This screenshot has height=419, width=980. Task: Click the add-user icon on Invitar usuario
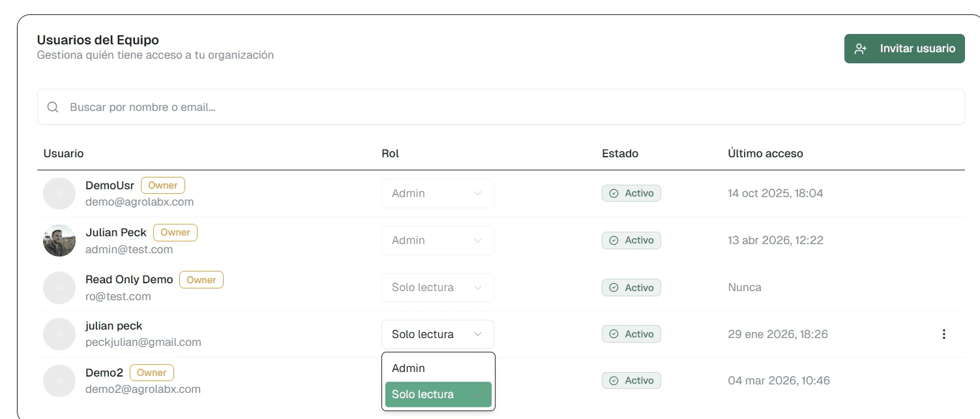861,49
